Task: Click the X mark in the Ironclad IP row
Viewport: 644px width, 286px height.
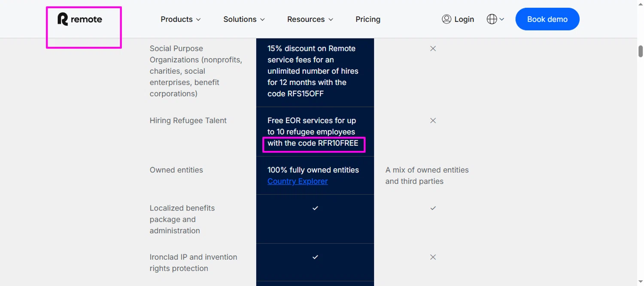Action: click(433, 257)
